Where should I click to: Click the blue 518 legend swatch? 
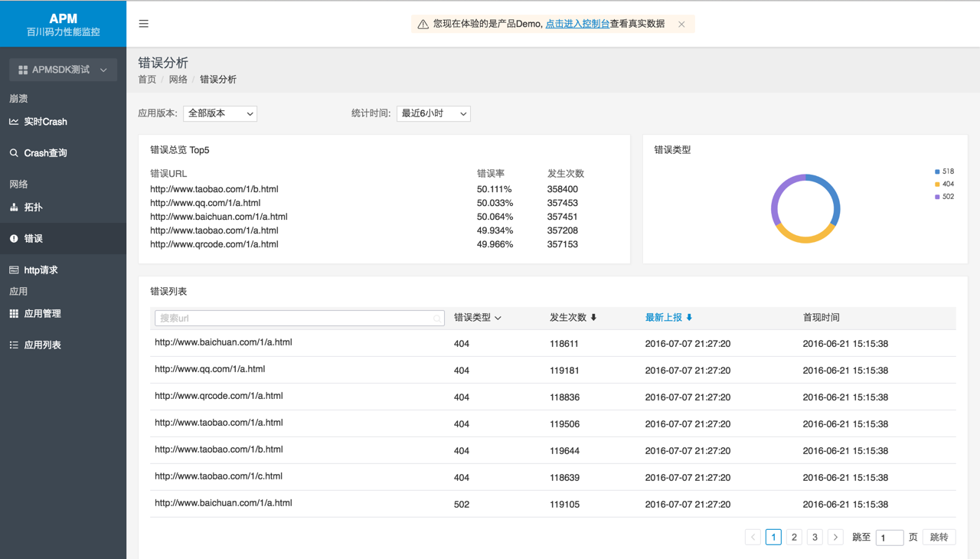pyautogui.click(x=937, y=172)
